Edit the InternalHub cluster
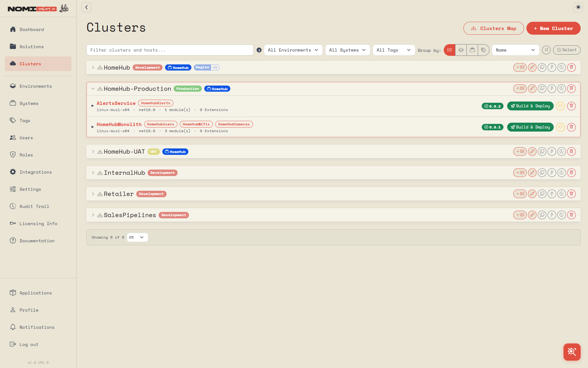Viewport: 588px width, 368px height. (x=532, y=173)
